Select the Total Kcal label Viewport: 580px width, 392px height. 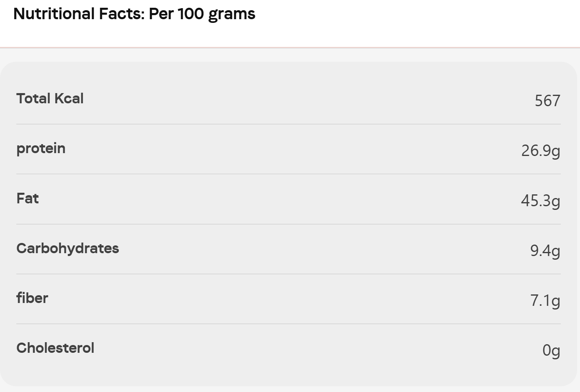click(50, 98)
